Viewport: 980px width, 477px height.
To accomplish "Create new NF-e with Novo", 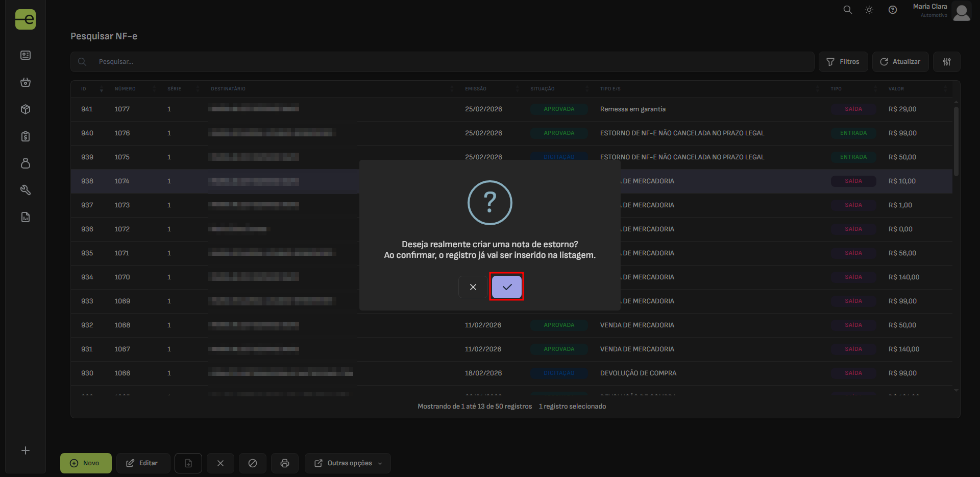I will (x=86, y=463).
